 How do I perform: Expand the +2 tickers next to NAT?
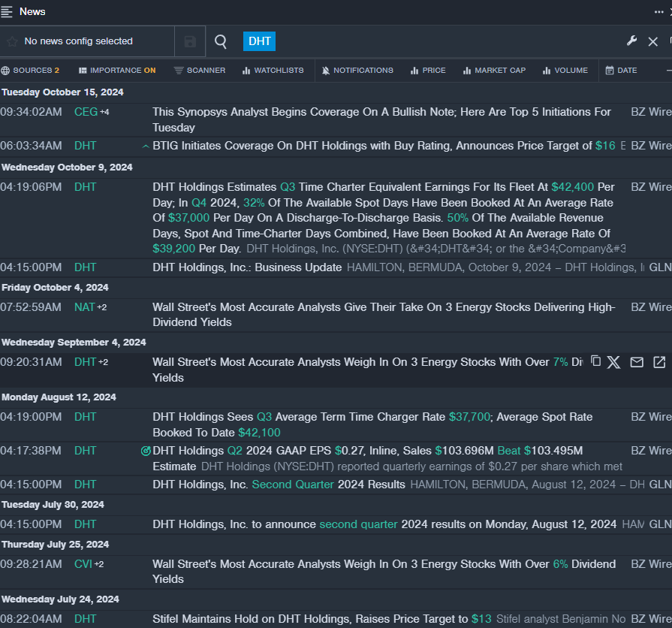coord(102,307)
